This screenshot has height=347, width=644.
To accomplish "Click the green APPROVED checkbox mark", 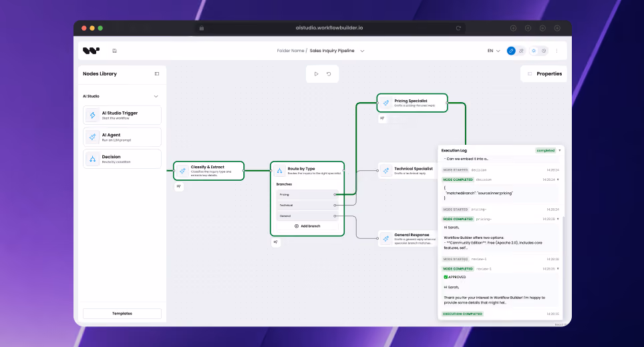I will (446, 278).
